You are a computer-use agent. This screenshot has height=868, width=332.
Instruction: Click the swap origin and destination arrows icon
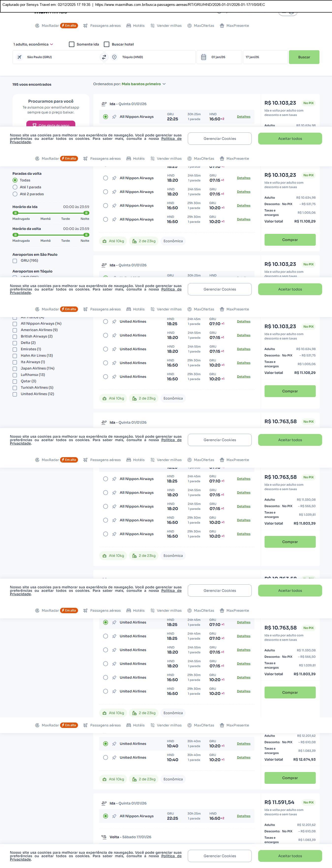pos(104,57)
